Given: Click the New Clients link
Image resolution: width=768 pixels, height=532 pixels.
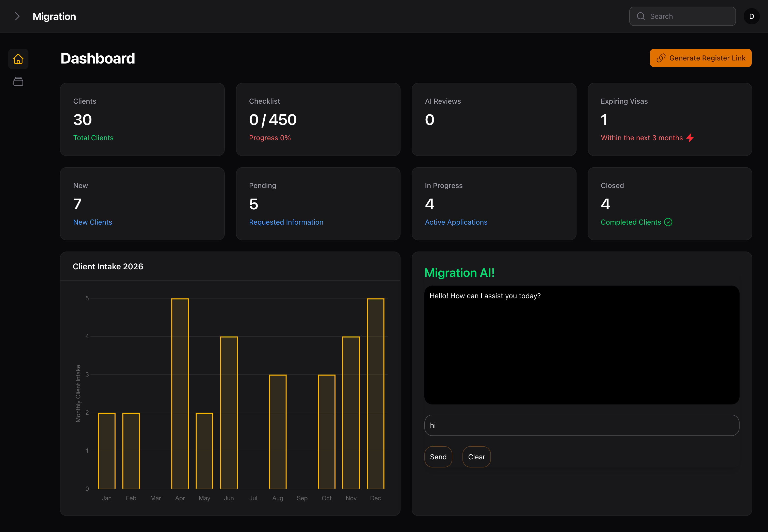Looking at the screenshot, I should click(93, 222).
